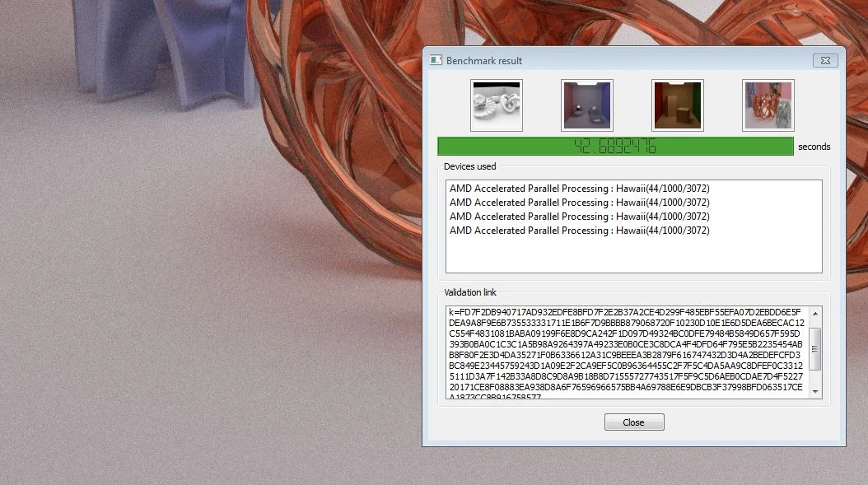Click the 'Benchmark result' title text
Image resolution: width=868 pixels, height=485 pixels.
tap(483, 61)
